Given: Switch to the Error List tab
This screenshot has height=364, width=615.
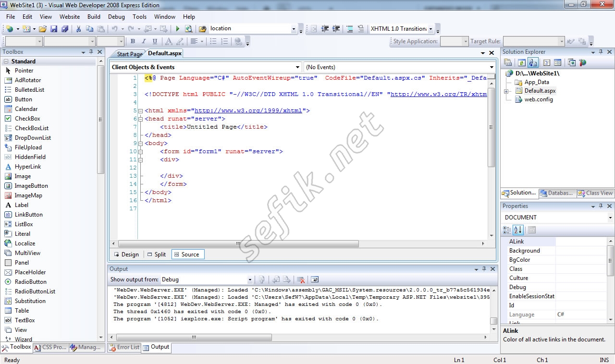Looking at the screenshot, I should (x=124, y=347).
